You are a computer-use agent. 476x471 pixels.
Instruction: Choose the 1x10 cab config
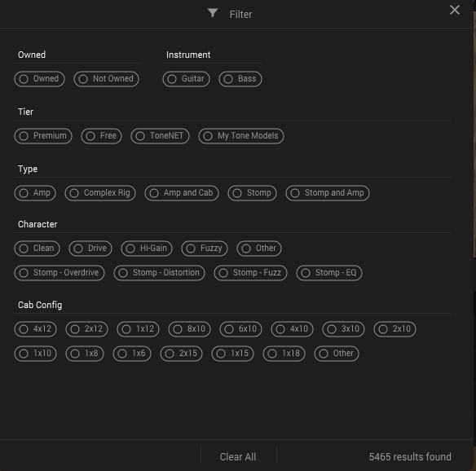pos(36,354)
